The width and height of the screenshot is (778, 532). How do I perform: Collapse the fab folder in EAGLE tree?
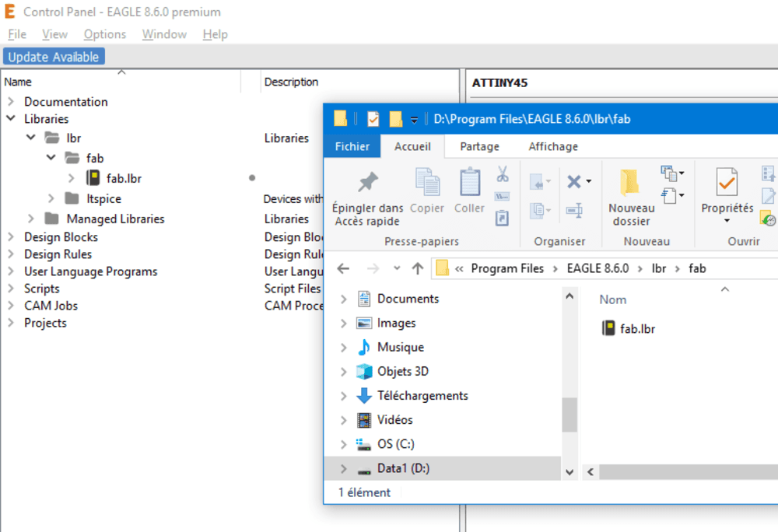(51, 158)
